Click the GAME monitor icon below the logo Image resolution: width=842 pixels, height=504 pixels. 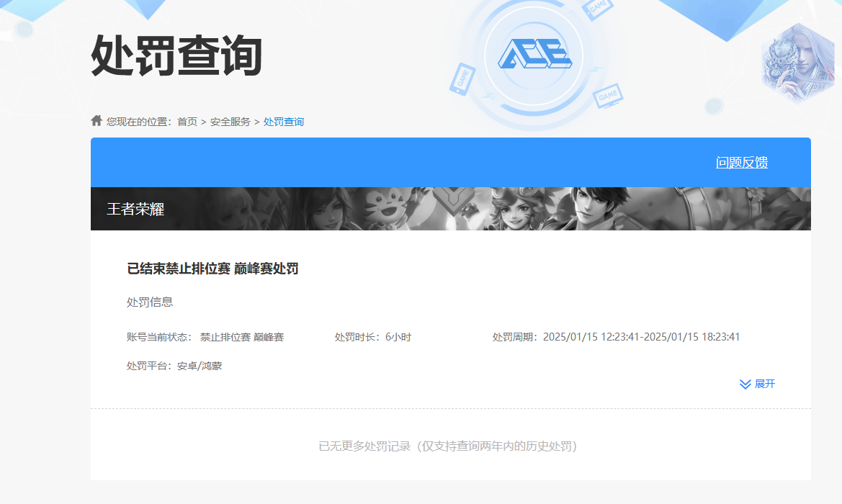pos(608,96)
